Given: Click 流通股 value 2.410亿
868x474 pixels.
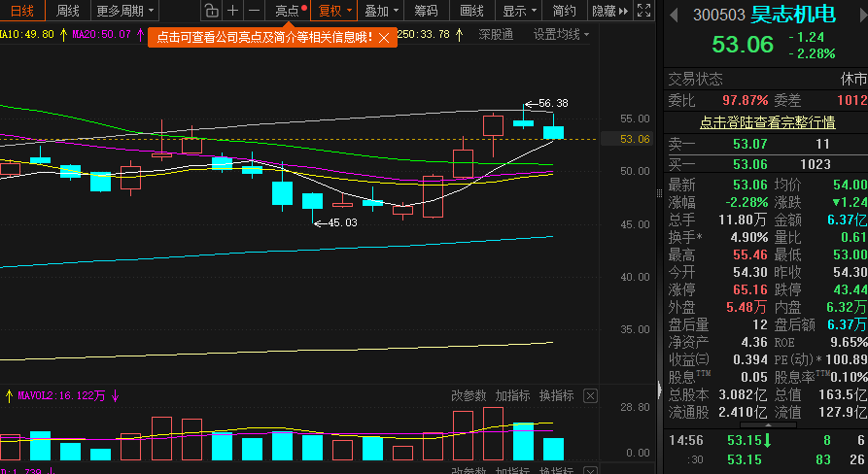Looking at the screenshot, I should [743, 412].
